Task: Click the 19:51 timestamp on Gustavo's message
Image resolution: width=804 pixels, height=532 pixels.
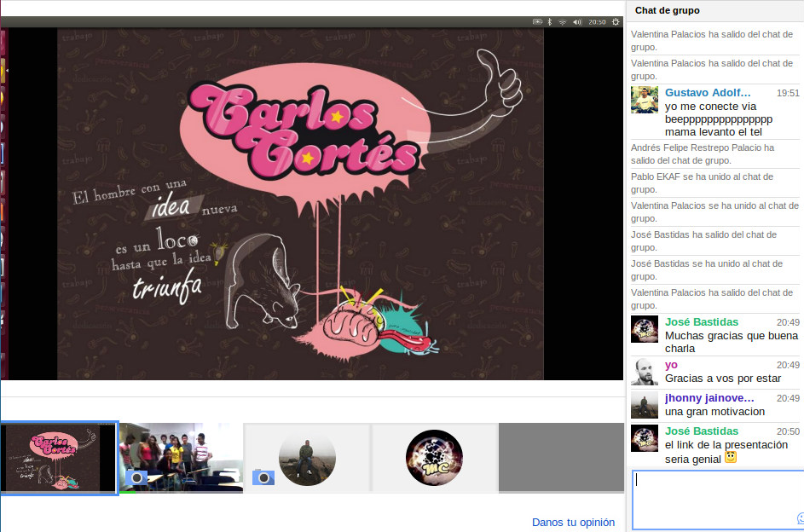Action: [x=788, y=93]
